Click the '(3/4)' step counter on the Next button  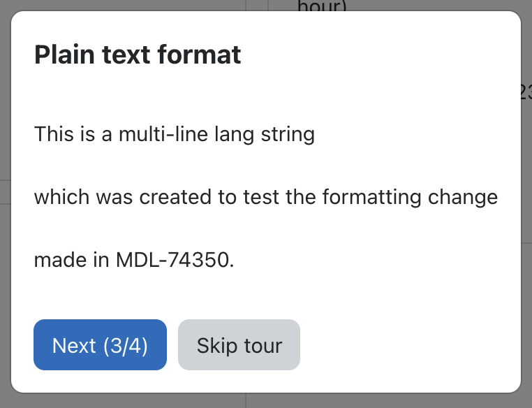(126, 346)
